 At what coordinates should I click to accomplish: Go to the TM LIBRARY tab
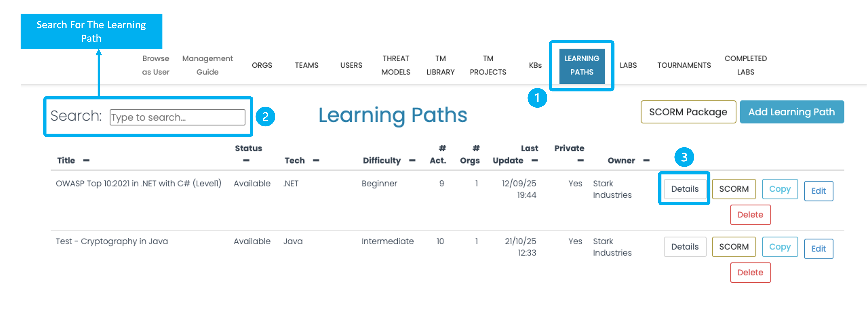tap(440, 65)
